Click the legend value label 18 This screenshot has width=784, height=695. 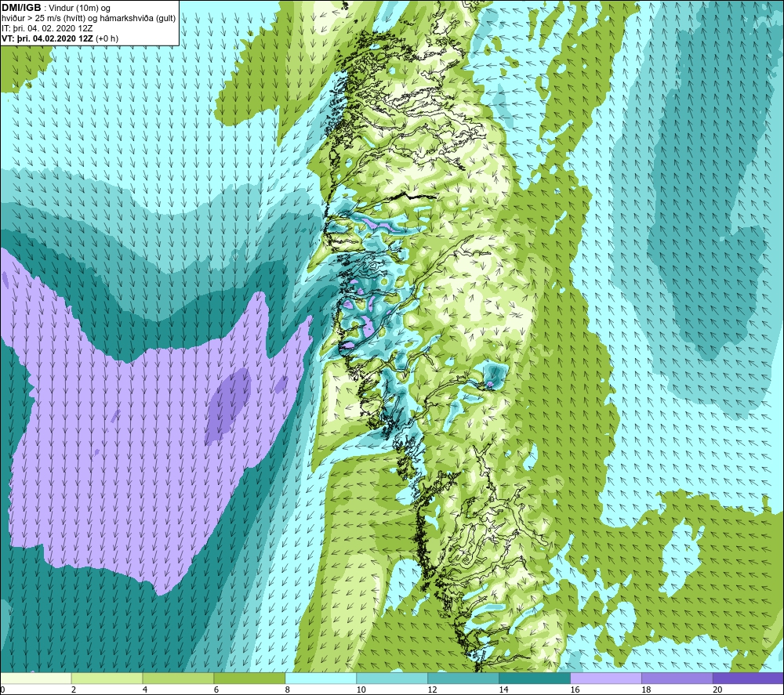(x=646, y=690)
